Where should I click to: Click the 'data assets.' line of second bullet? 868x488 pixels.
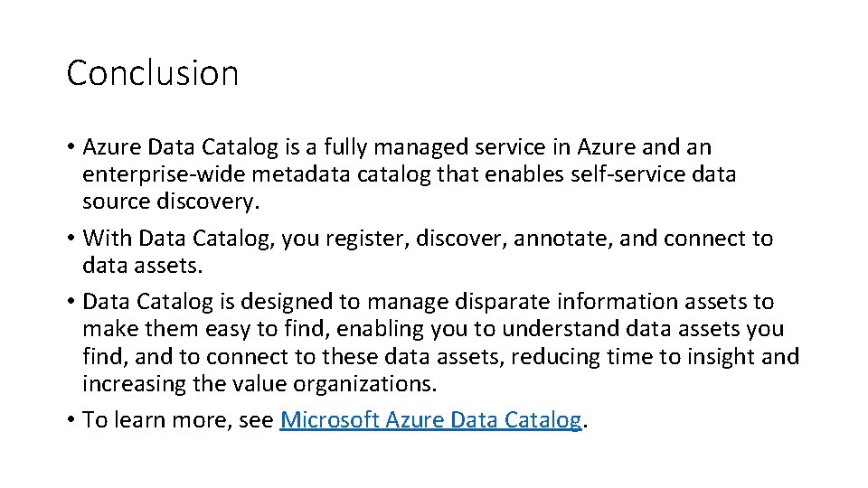(x=144, y=266)
